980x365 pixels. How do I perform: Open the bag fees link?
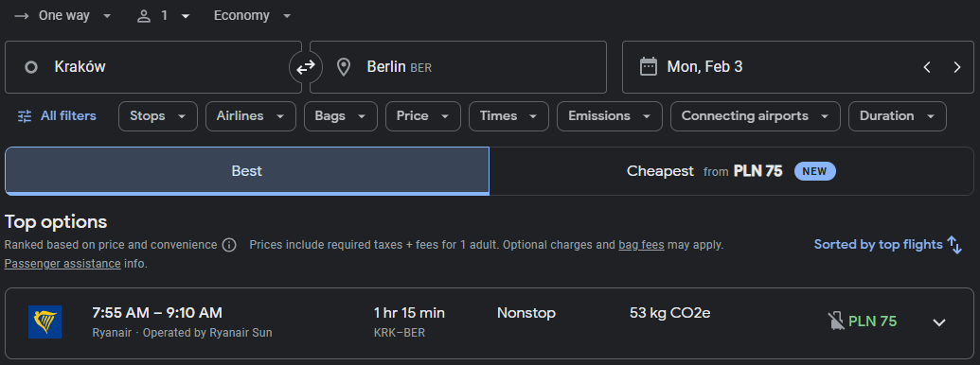coord(641,245)
